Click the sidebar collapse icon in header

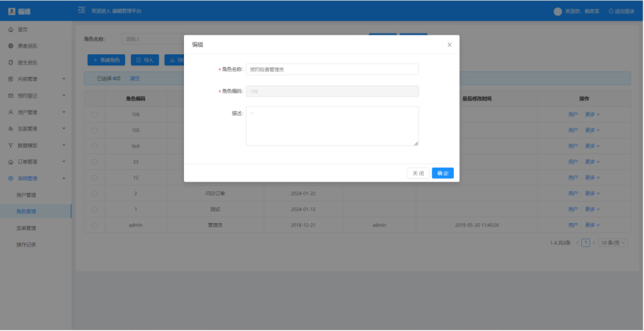pos(81,11)
